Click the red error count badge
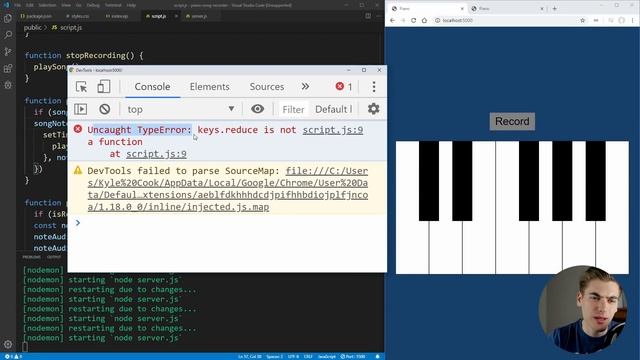Viewport: 640px width, 360px height. pos(344,87)
